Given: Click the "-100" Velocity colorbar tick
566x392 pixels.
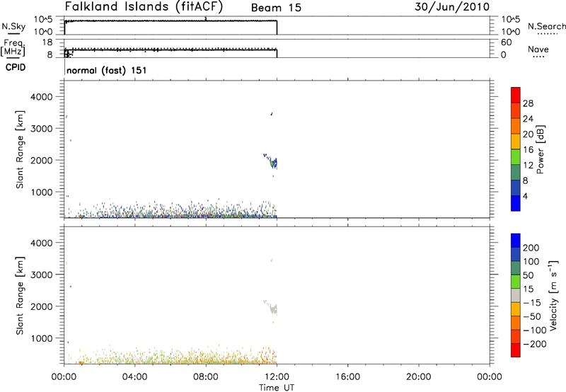Looking at the screenshot, I should tap(534, 330).
